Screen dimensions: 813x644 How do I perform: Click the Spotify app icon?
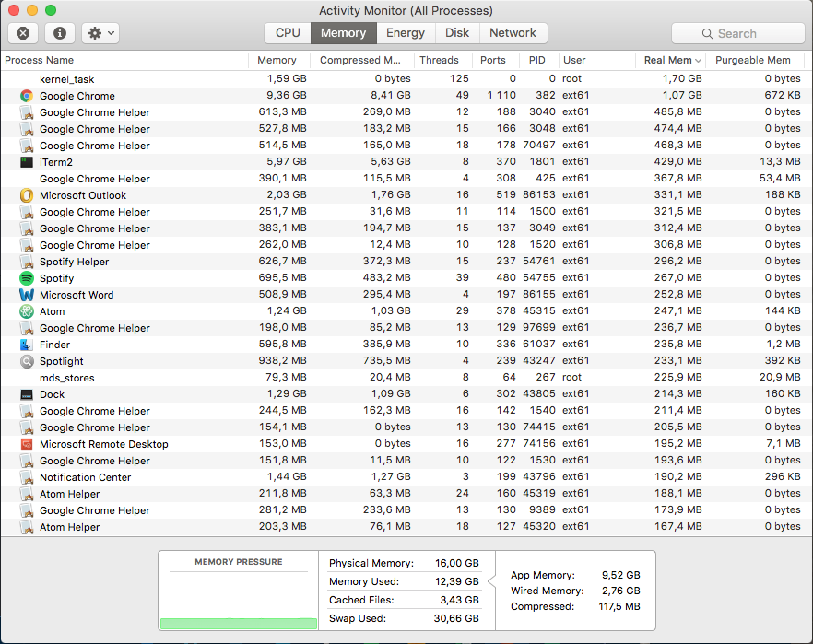[x=27, y=278]
